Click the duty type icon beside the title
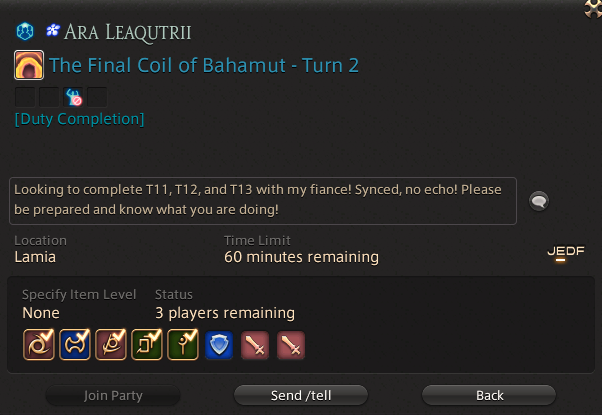The height and width of the screenshot is (415, 602). (x=29, y=65)
